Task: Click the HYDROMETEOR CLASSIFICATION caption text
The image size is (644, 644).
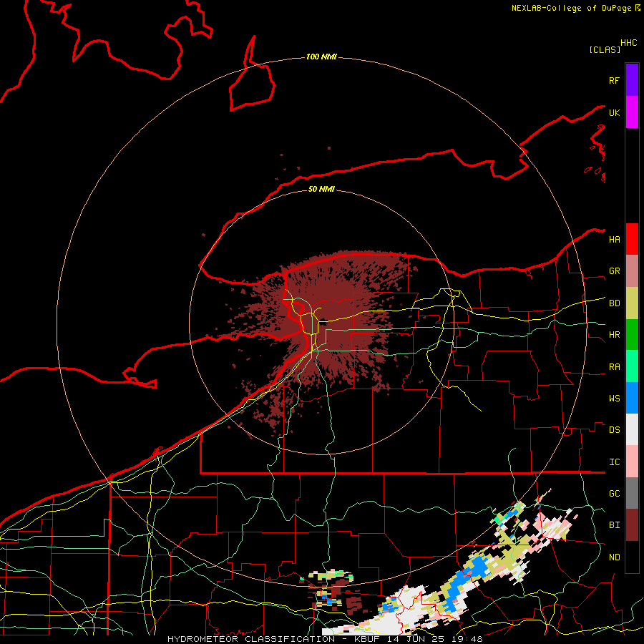Action: click(x=251, y=639)
